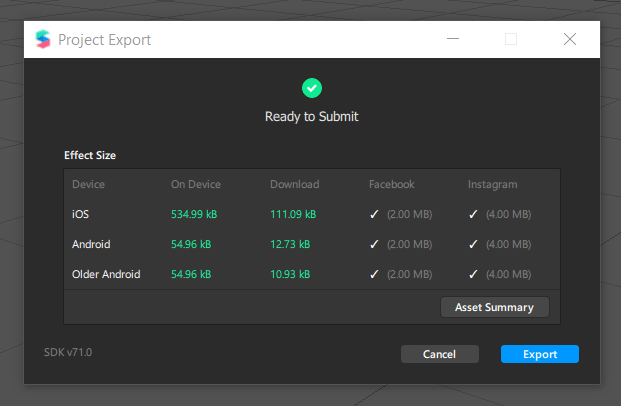Click Android Instagram (4.00 MB) limit

tap(509, 244)
